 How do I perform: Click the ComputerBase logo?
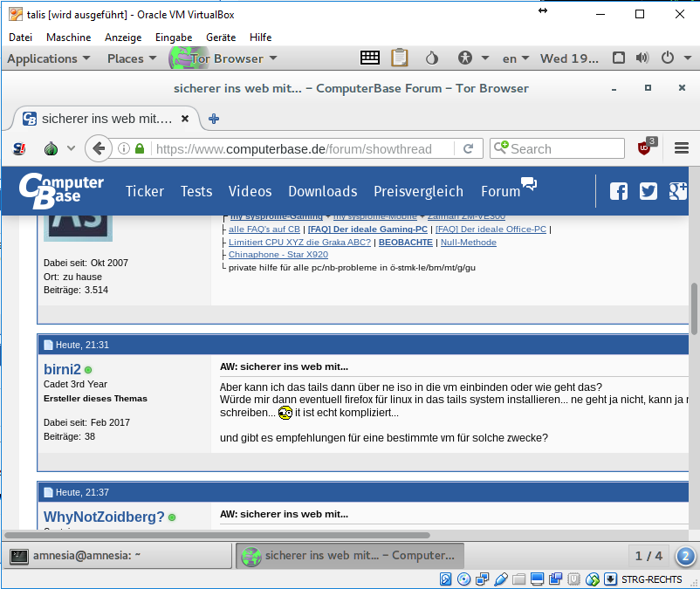(61, 191)
